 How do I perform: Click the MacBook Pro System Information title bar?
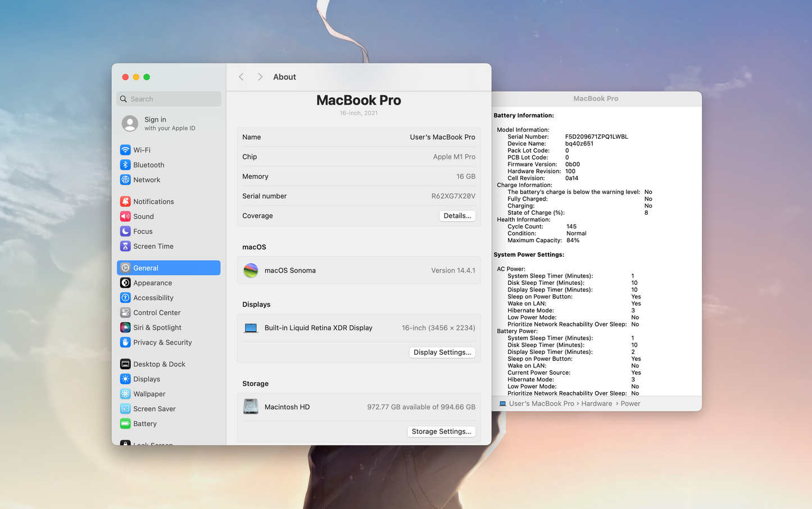point(596,98)
